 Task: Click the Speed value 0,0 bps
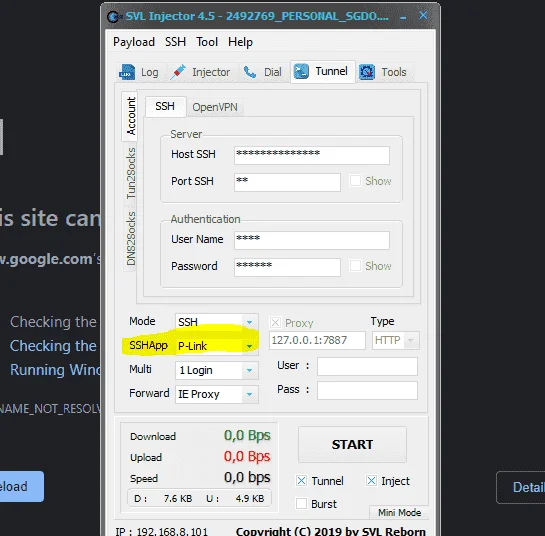[x=247, y=477]
